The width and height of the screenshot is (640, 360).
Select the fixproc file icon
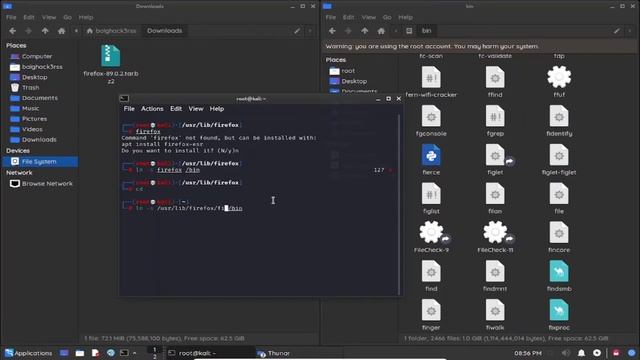coord(559,310)
